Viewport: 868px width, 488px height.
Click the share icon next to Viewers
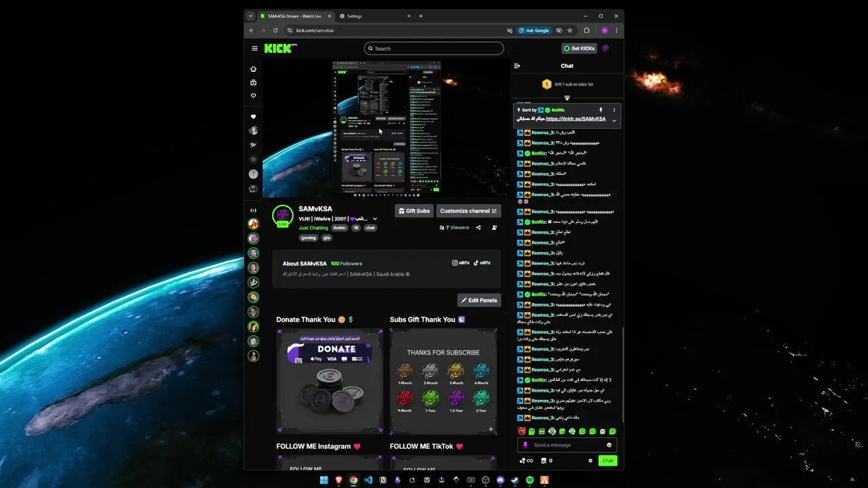pyautogui.click(x=479, y=228)
